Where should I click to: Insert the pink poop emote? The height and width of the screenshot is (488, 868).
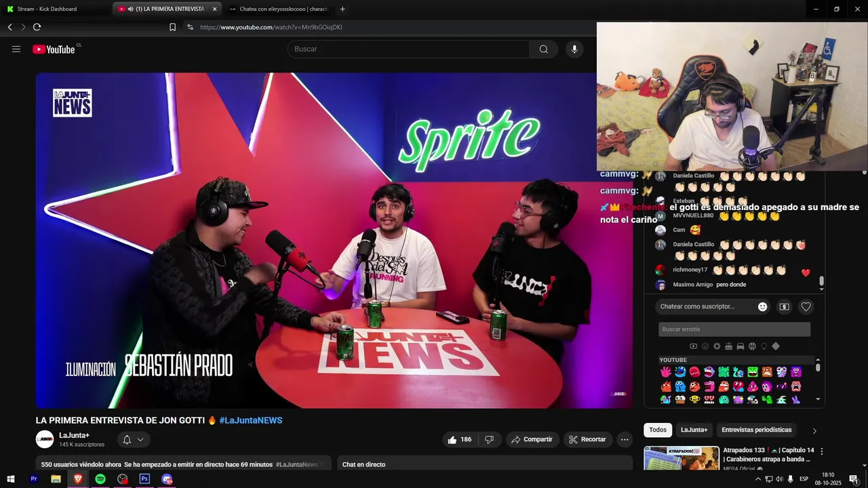[x=753, y=386]
